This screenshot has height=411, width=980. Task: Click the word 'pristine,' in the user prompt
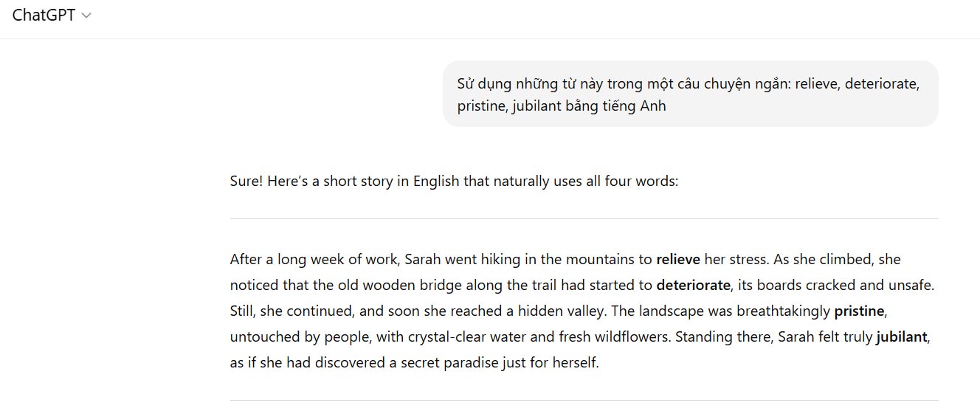481,106
